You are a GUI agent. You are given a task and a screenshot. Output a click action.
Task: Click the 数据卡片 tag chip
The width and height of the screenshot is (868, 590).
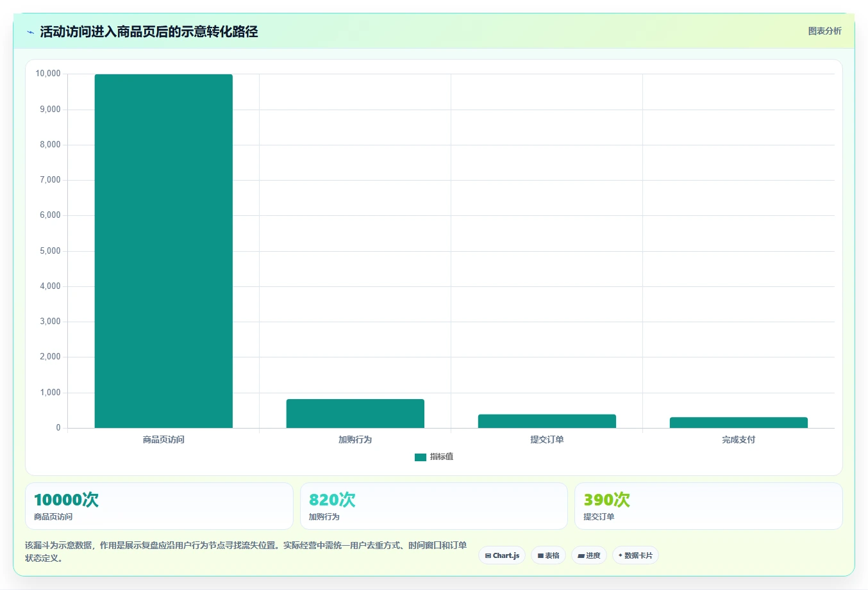(635, 555)
